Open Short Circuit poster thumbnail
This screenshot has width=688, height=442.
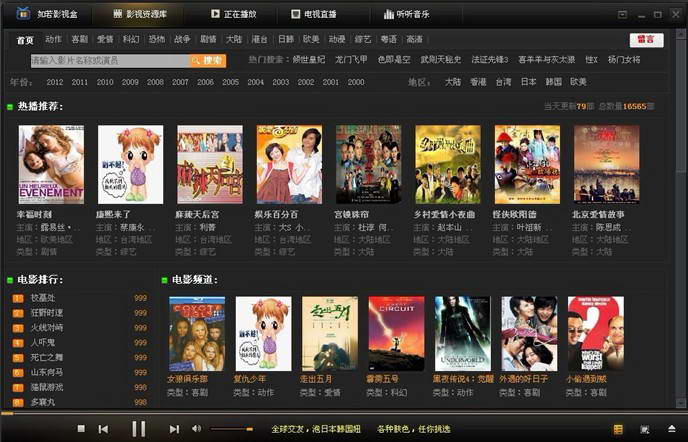[396, 334]
